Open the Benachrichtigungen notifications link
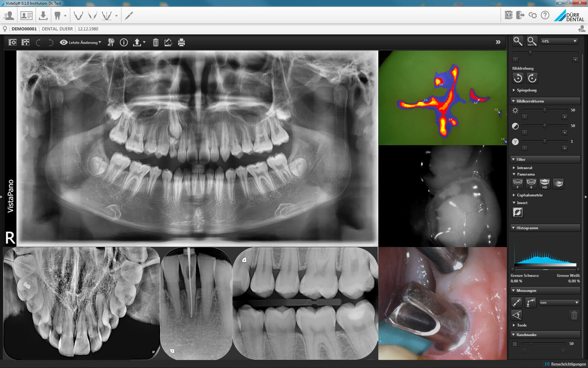588x368 pixels. click(x=568, y=364)
